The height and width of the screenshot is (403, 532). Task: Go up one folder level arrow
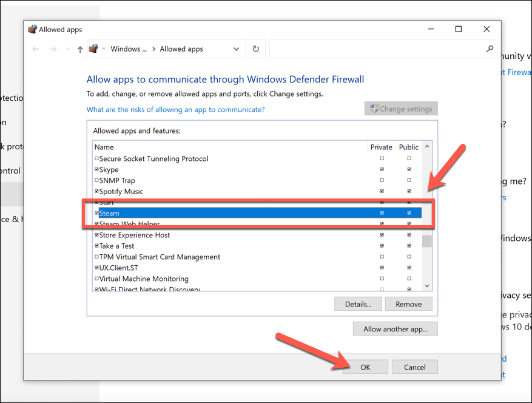(x=80, y=49)
